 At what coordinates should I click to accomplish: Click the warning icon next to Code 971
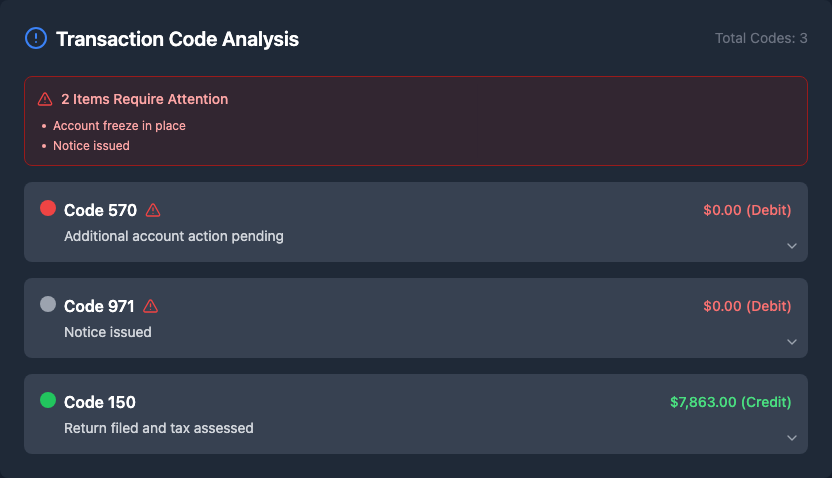(x=151, y=306)
